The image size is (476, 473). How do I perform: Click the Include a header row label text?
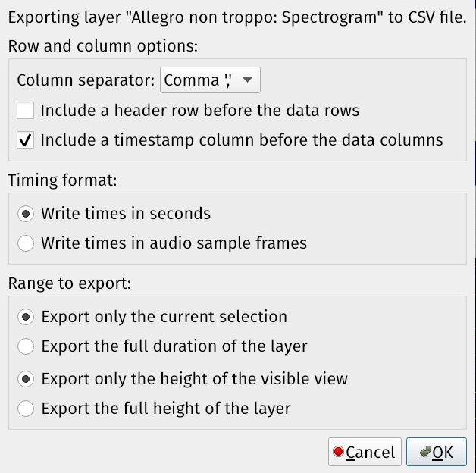click(x=200, y=110)
